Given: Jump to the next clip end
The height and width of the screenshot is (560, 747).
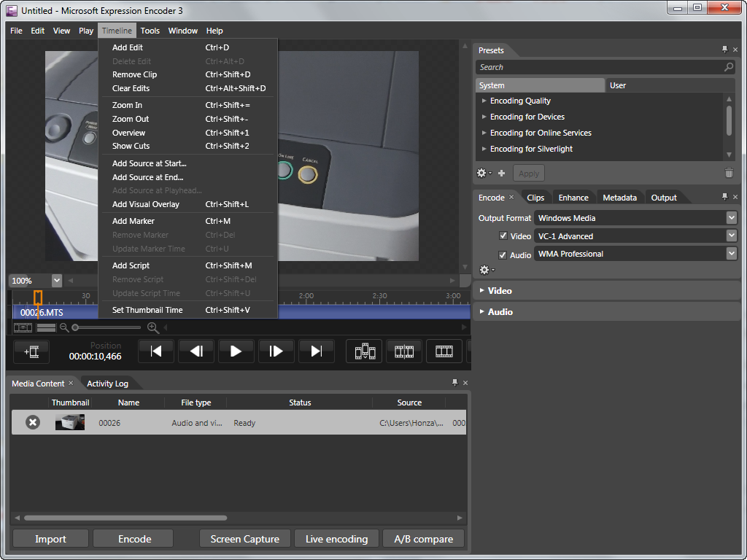Looking at the screenshot, I should [x=317, y=351].
